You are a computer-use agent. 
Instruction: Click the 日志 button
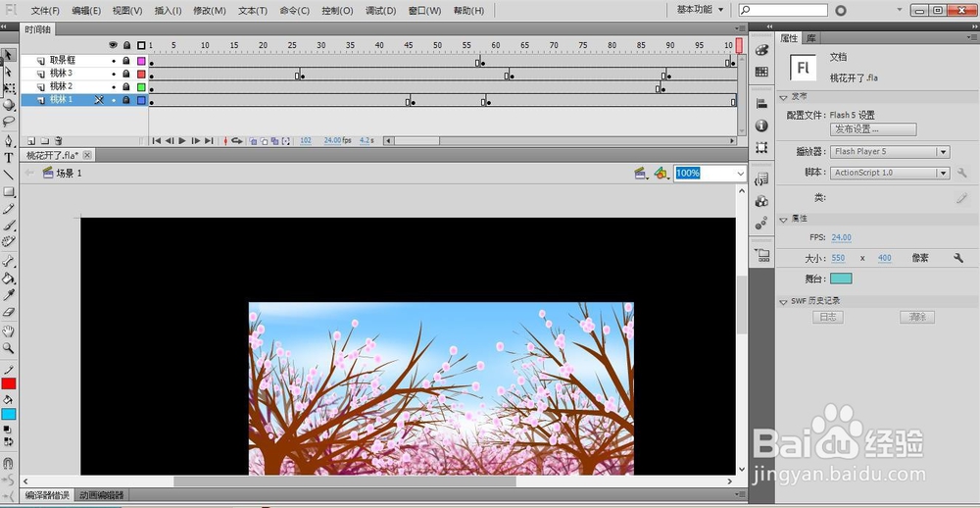click(827, 317)
